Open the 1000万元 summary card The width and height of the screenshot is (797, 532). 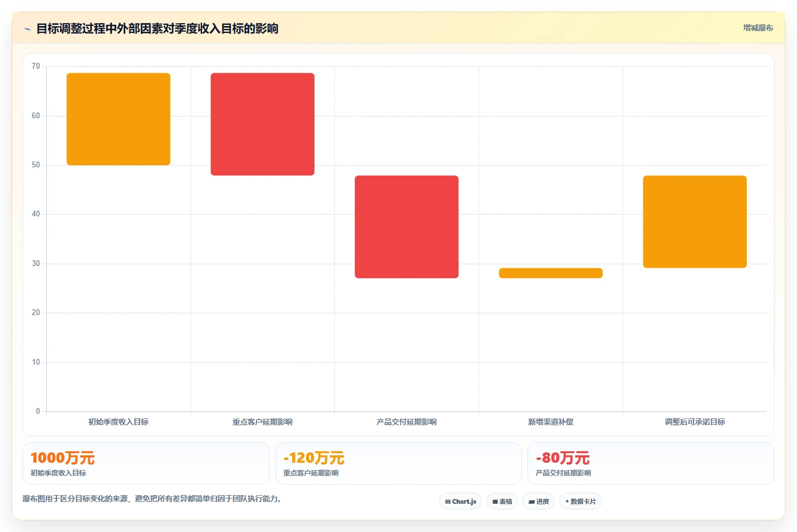(146, 463)
